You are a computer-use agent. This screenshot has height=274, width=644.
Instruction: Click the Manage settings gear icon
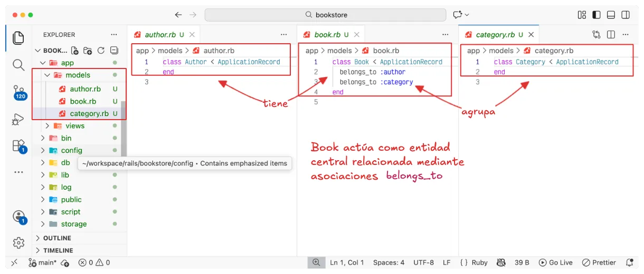point(18,242)
